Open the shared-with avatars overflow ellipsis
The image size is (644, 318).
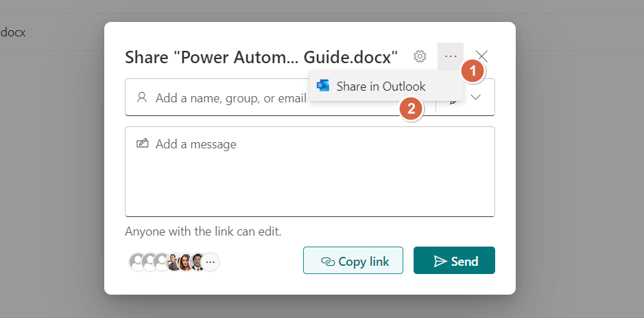(211, 262)
